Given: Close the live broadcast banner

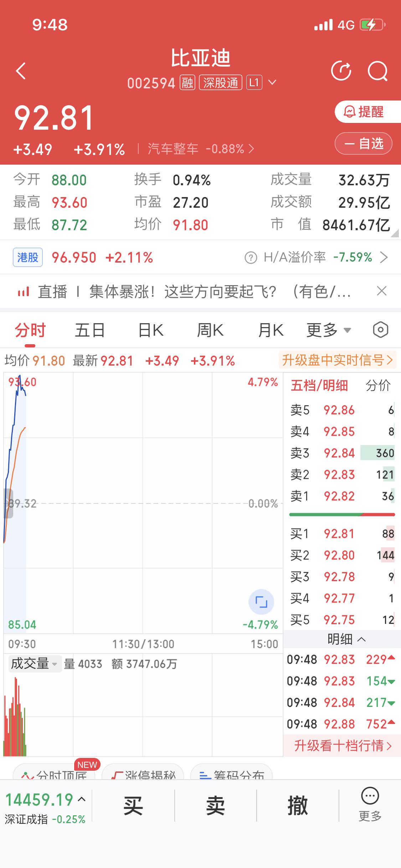Looking at the screenshot, I should tap(382, 291).
